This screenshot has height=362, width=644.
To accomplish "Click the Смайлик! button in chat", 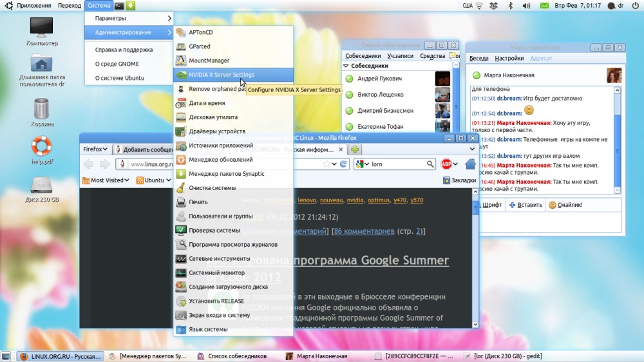I will (565, 205).
